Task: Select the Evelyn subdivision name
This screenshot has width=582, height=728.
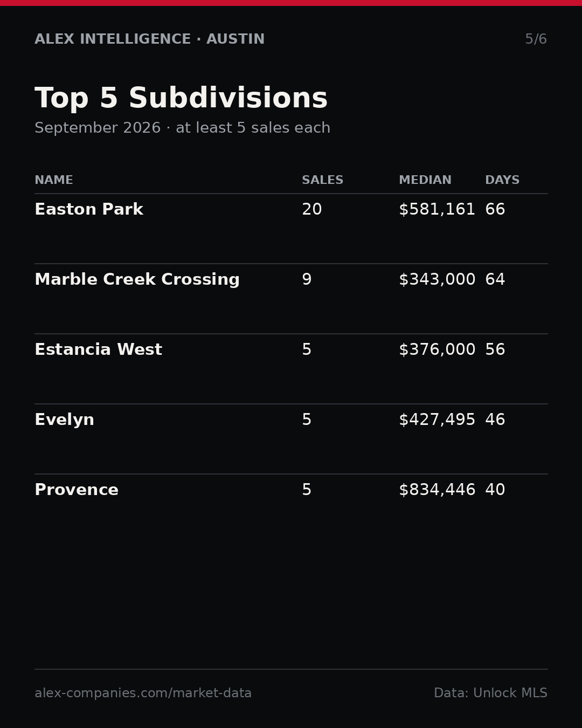Action: [64, 420]
